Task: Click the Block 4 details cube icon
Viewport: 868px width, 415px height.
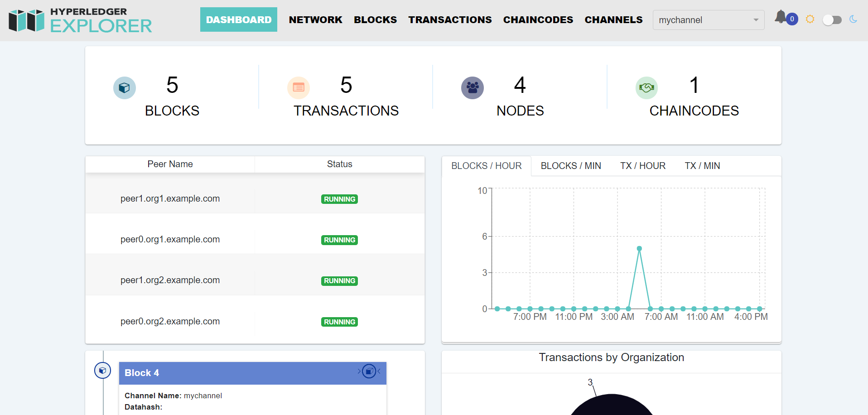Action: 369,372
